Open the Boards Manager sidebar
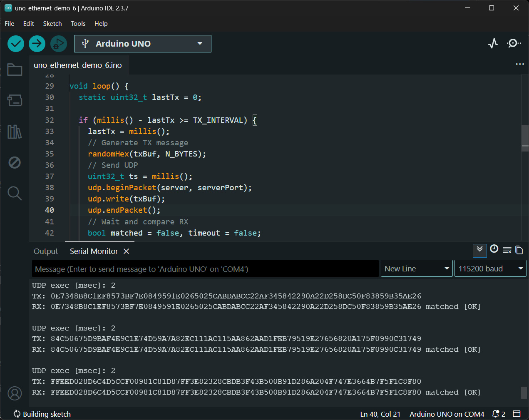 point(15,100)
